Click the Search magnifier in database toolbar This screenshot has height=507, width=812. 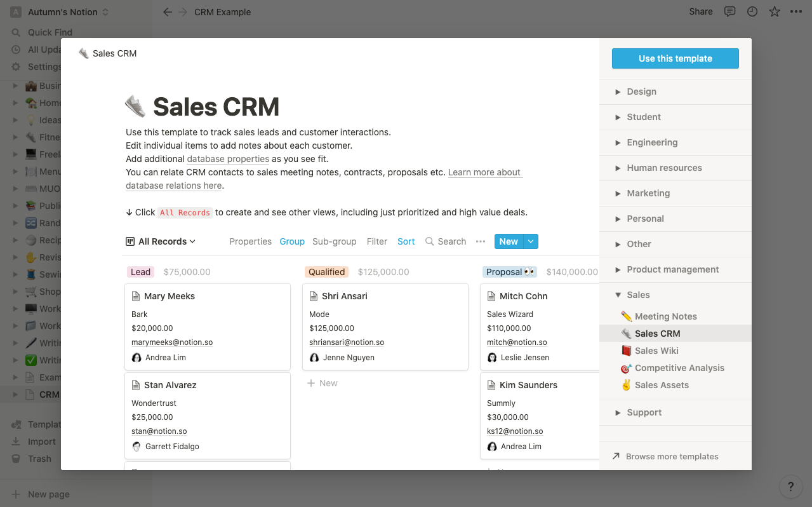click(430, 241)
